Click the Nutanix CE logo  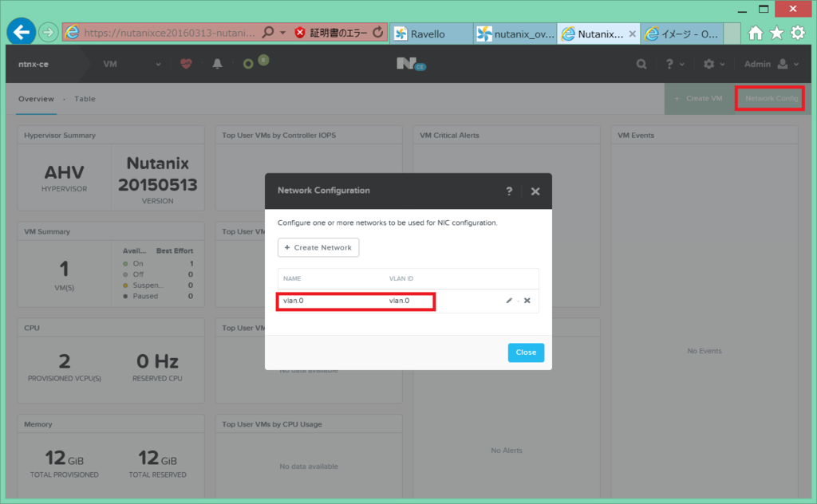tap(411, 64)
